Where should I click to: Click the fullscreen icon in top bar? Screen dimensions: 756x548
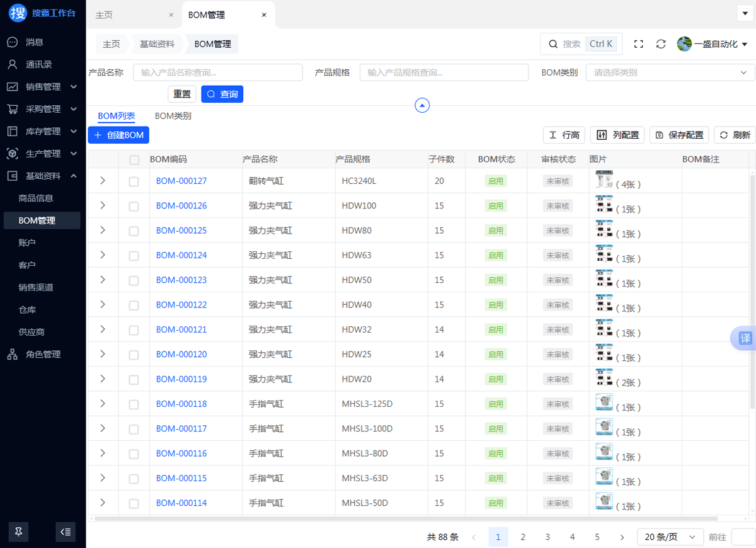pos(638,44)
